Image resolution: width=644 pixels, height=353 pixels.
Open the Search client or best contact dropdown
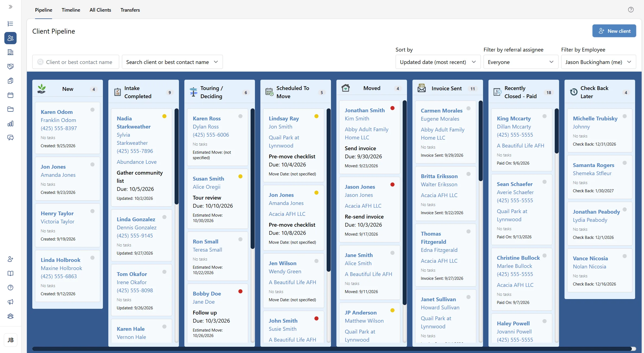pyautogui.click(x=172, y=62)
